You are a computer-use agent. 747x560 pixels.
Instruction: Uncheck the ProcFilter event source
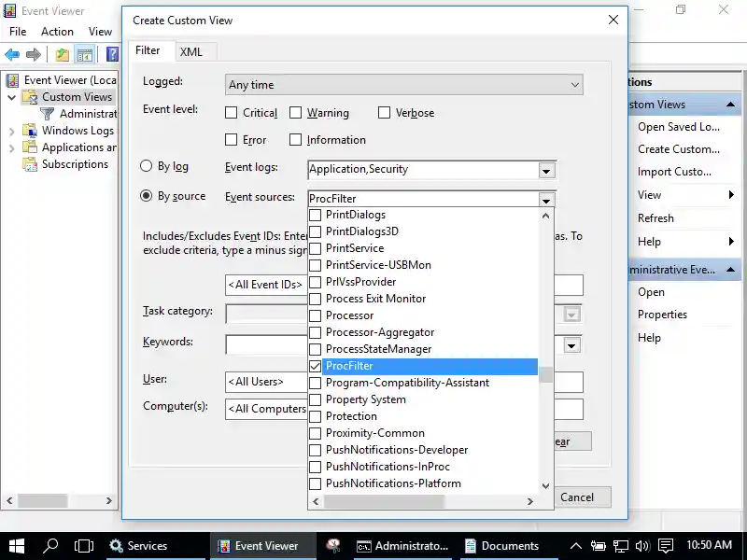click(x=317, y=366)
